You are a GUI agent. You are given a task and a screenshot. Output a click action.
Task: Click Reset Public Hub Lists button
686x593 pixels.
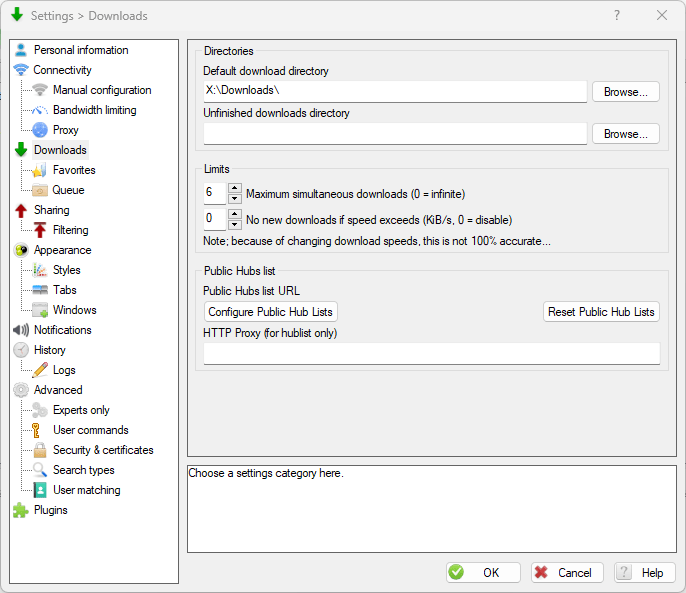click(x=601, y=312)
